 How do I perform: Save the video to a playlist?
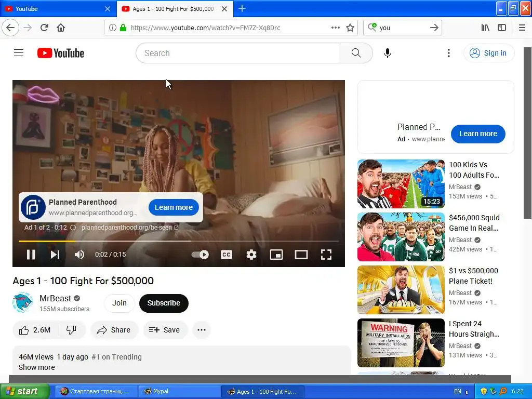pos(165,330)
